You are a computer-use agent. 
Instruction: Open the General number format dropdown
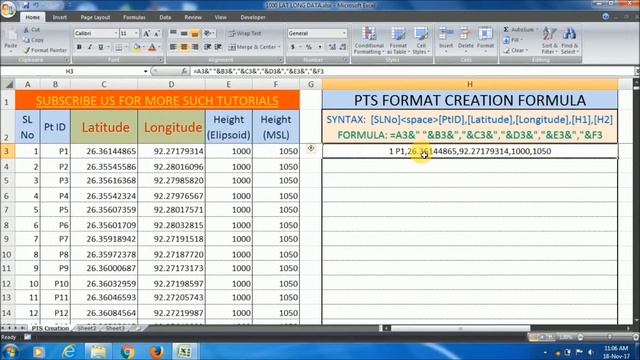(344, 33)
